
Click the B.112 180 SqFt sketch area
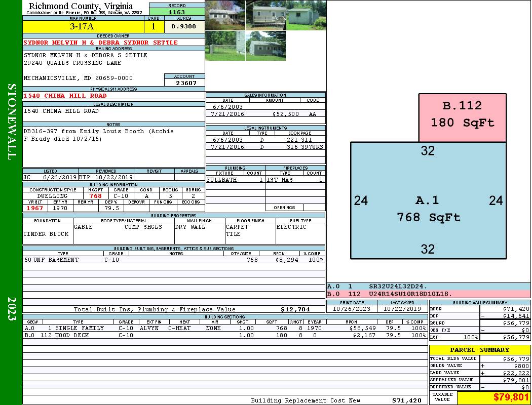pos(463,117)
